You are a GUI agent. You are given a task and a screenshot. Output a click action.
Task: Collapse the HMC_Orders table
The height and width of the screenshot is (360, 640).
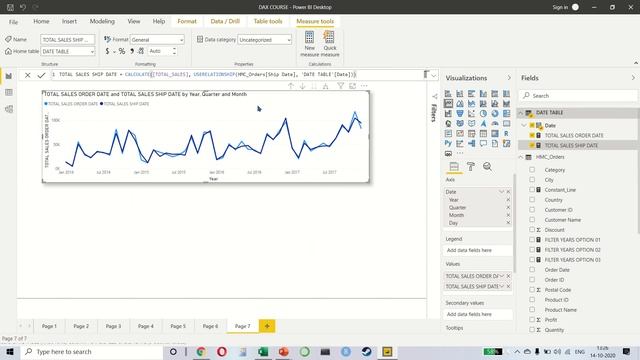[521, 157]
